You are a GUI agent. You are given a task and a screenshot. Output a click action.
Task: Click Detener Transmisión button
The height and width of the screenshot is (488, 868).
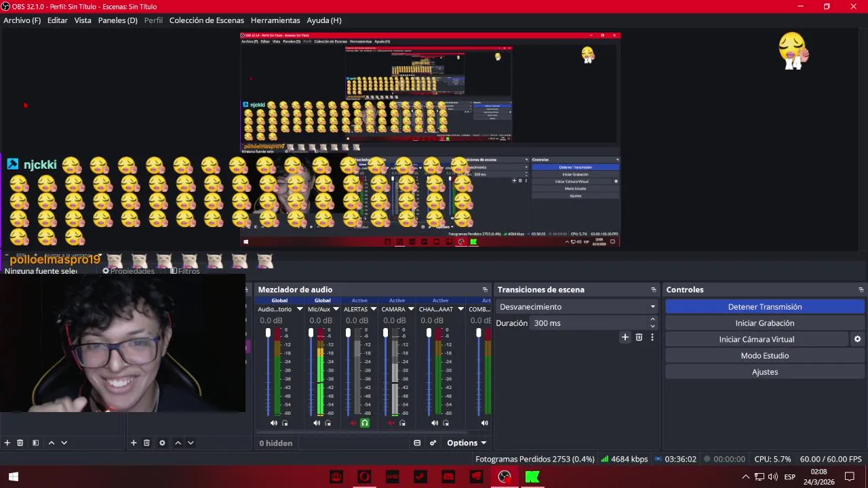(765, 307)
